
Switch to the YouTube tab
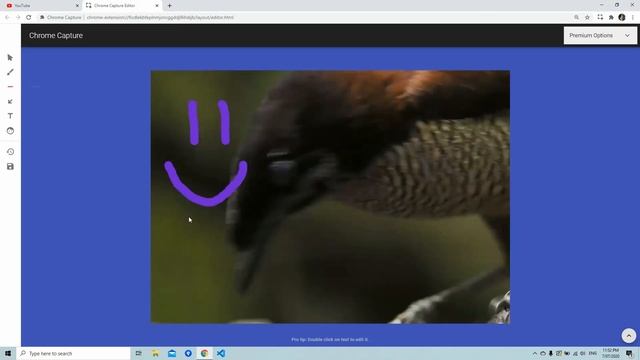41,6
